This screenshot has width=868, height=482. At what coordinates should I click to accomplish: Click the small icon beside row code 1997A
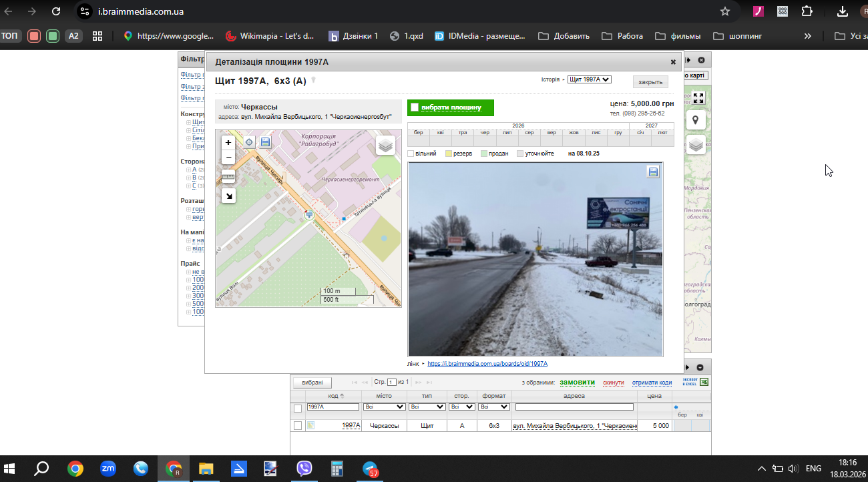pyautogui.click(x=310, y=425)
